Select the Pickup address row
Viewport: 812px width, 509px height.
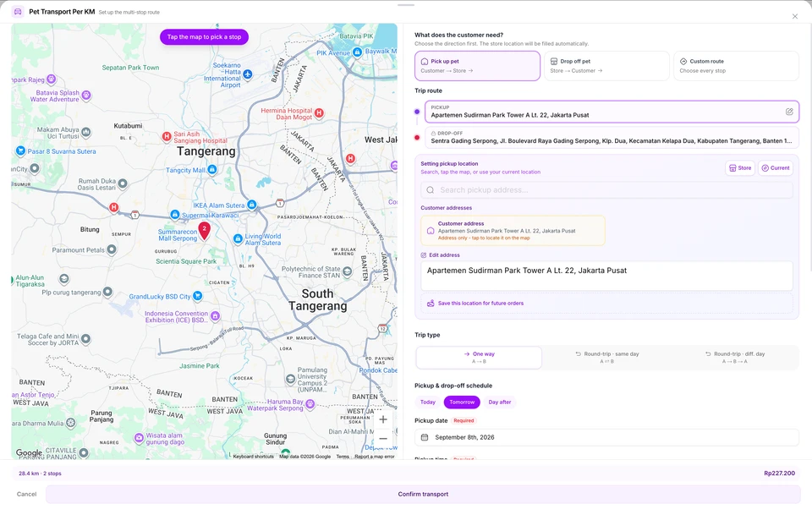point(612,112)
